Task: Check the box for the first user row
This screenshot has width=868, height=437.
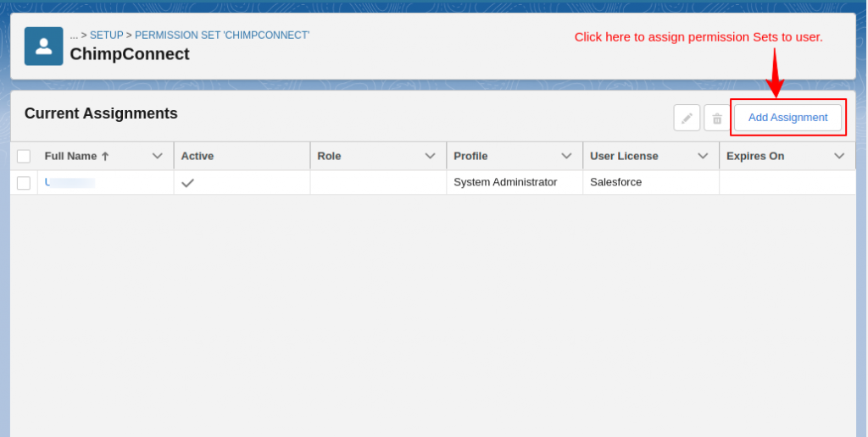Action: point(24,183)
